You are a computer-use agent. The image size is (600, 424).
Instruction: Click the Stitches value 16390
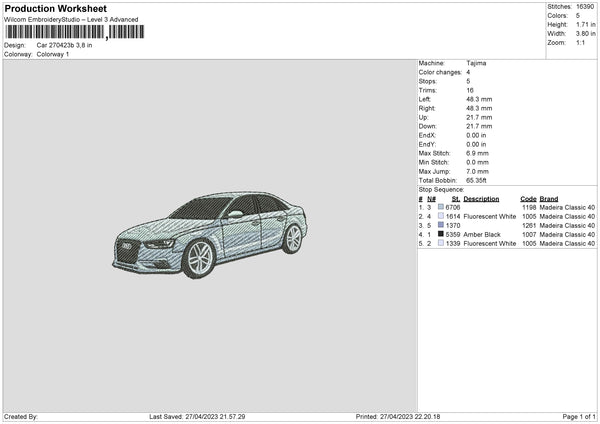point(585,7)
